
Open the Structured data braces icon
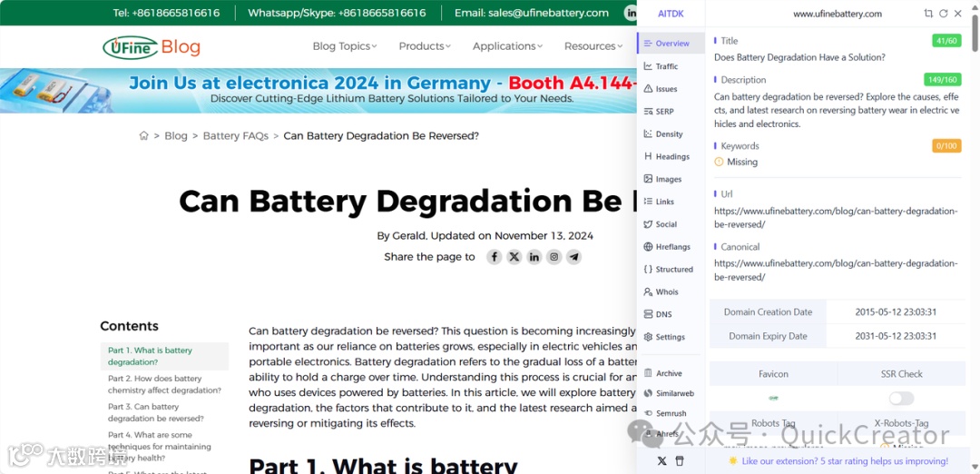coord(648,269)
